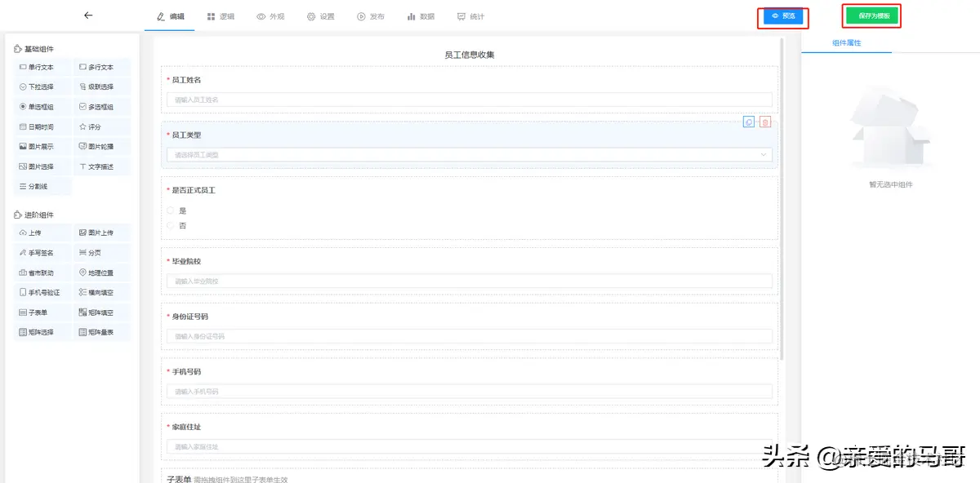The height and width of the screenshot is (483, 980).
Task: Add a 单行文本 component
Action: (x=42, y=68)
